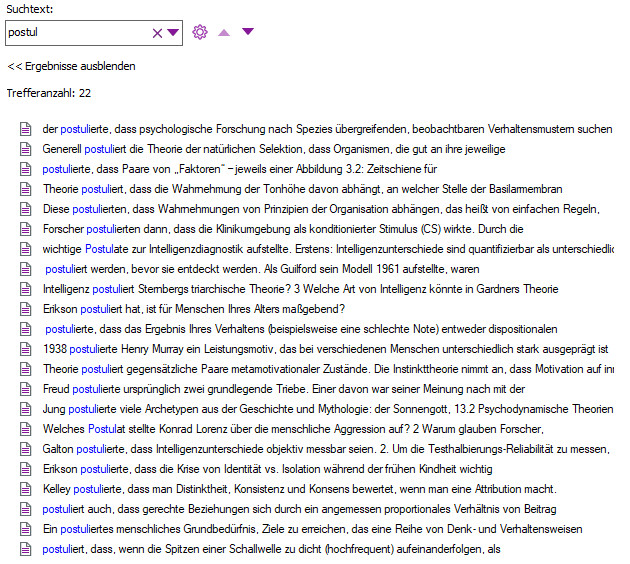Click page icon beside '1938 postulierte Henry Murray' result
Viewport: 630px width, 564px height.
click(26, 349)
